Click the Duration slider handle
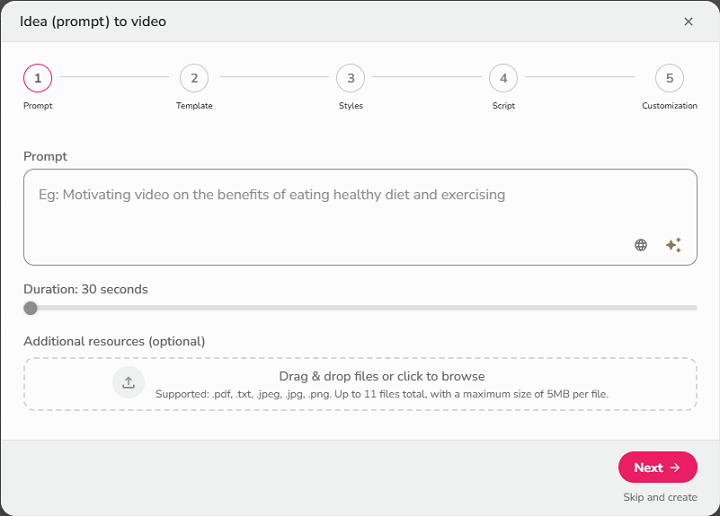The image size is (720, 516). [x=31, y=308]
